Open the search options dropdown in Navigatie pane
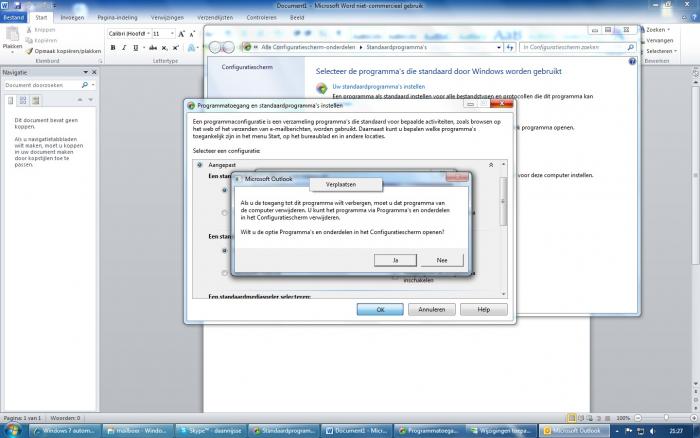Screen dimensions: 700x438 click(93, 85)
